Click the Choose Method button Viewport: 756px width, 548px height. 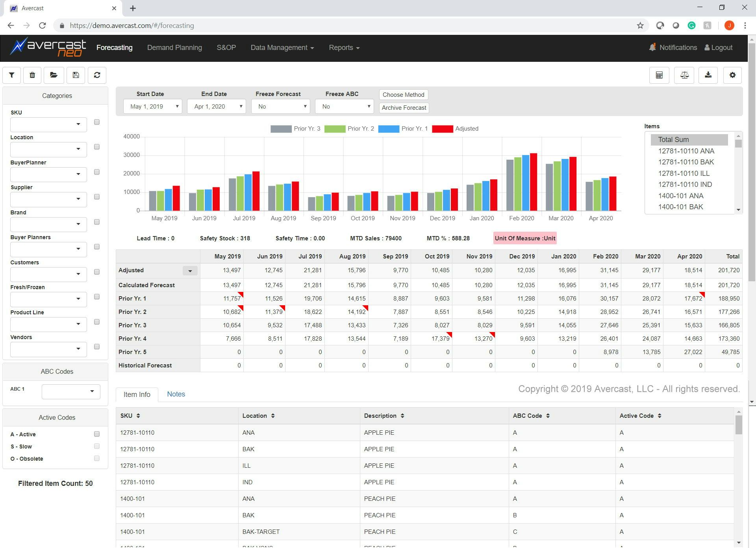403,95
